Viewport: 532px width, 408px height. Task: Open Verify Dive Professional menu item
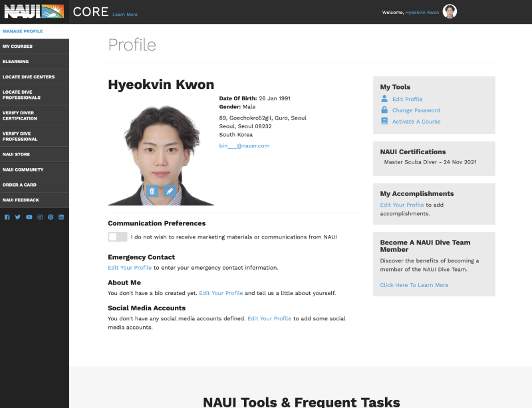[x=35, y=136]
